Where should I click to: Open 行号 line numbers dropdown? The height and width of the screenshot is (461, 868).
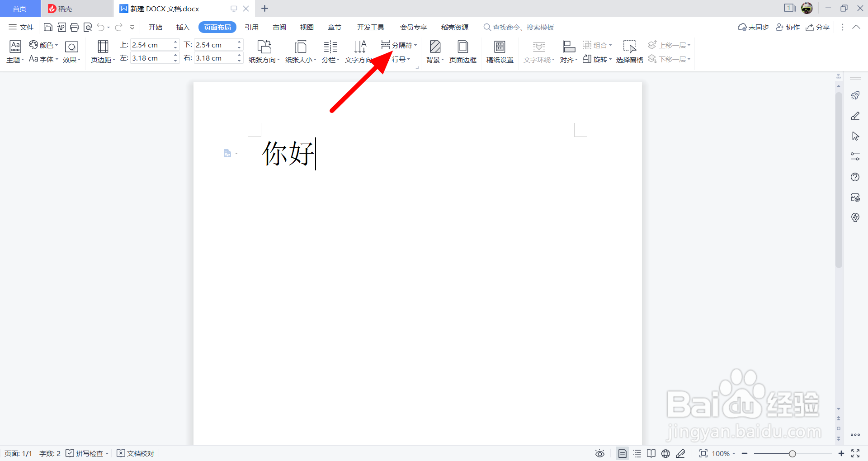[401, 59]
